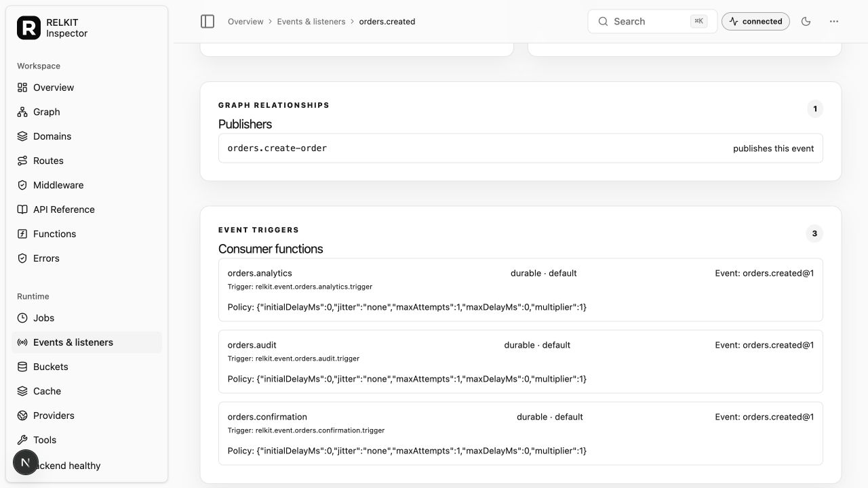Click the Publishers count badge

coord(815,109)
